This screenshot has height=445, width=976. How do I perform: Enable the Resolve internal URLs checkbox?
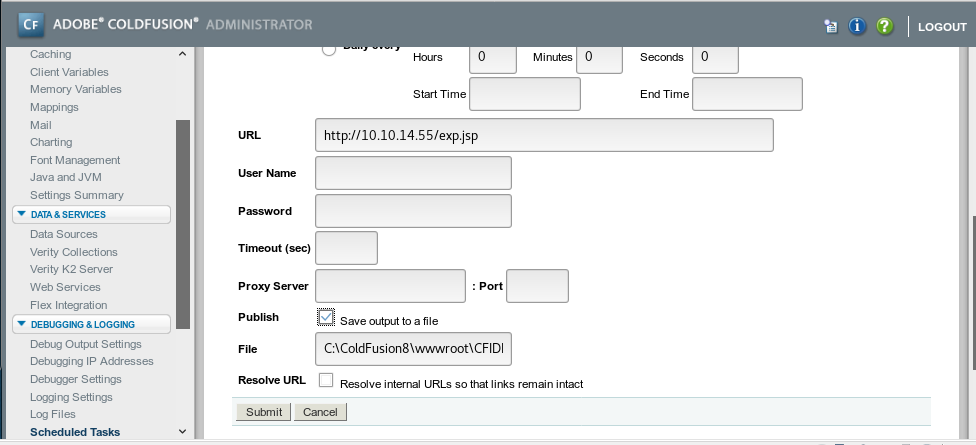pyautogui.click(x=326, y=380)
